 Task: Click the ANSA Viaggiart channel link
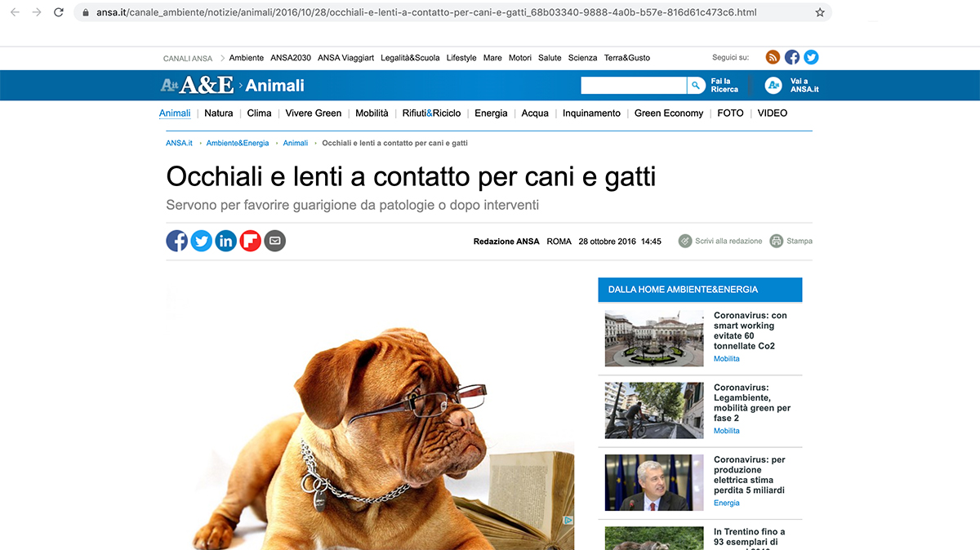(345, 58)
